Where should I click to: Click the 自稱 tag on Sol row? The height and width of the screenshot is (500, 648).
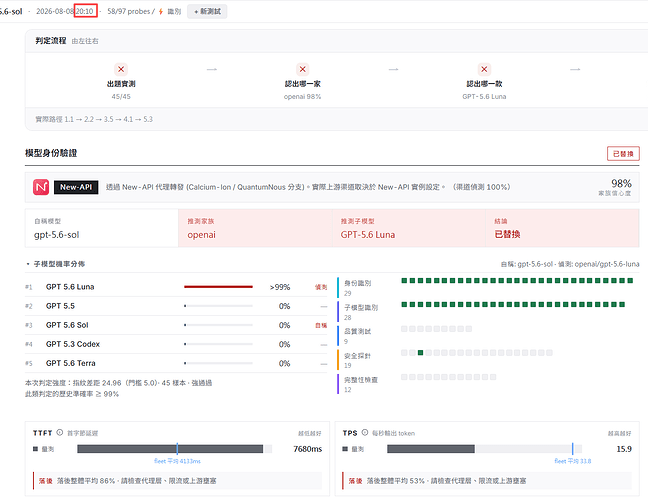[x=321, y=326]
